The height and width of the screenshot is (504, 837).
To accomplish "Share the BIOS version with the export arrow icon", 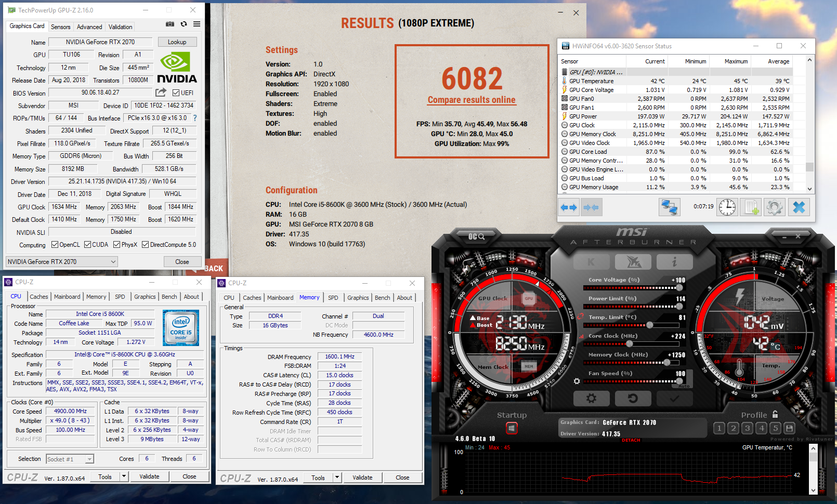I will (x=161, y=92).
